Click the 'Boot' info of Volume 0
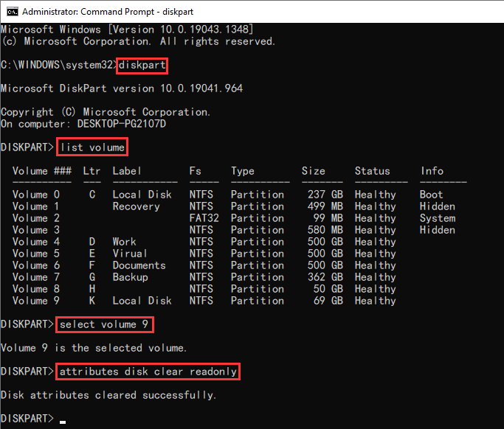Viewport: 504px width, 429px height. [x=432, y=195]
